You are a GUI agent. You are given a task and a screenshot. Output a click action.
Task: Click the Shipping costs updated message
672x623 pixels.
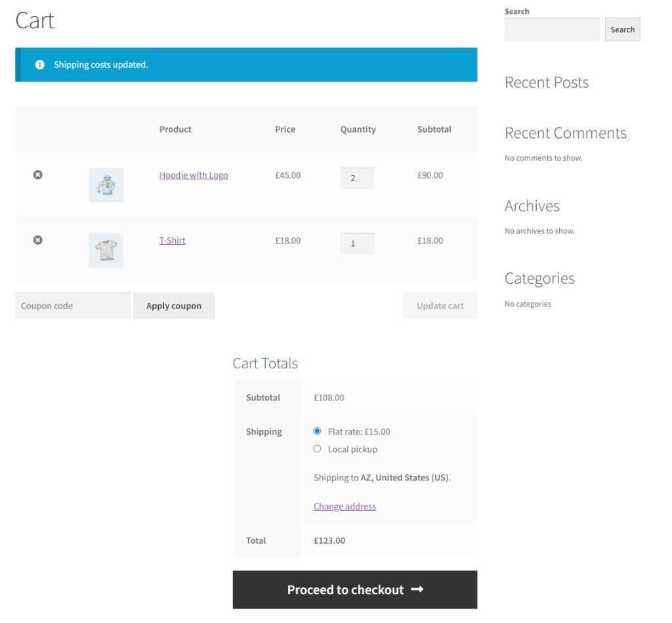coord(100,65)
